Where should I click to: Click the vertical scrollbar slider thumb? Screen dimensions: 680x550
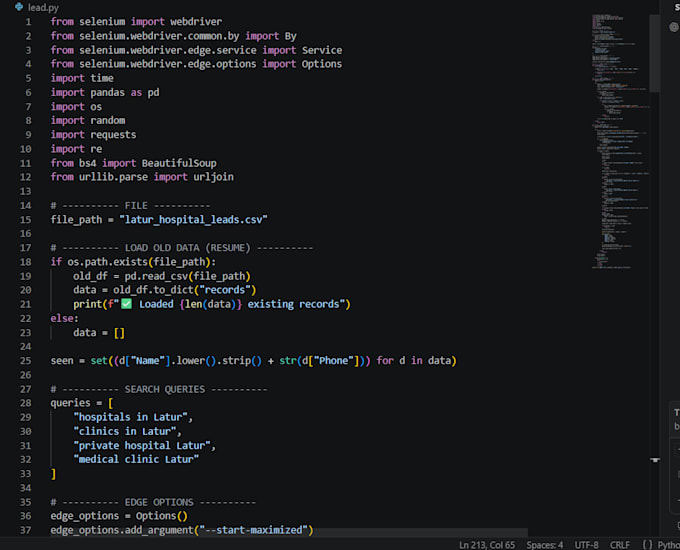(655, 53)
